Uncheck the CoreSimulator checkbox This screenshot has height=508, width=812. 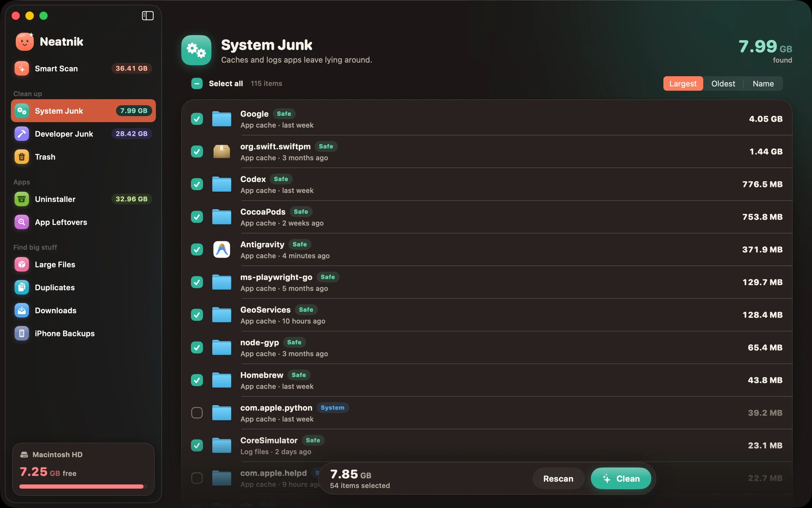(x=197, y=445)
